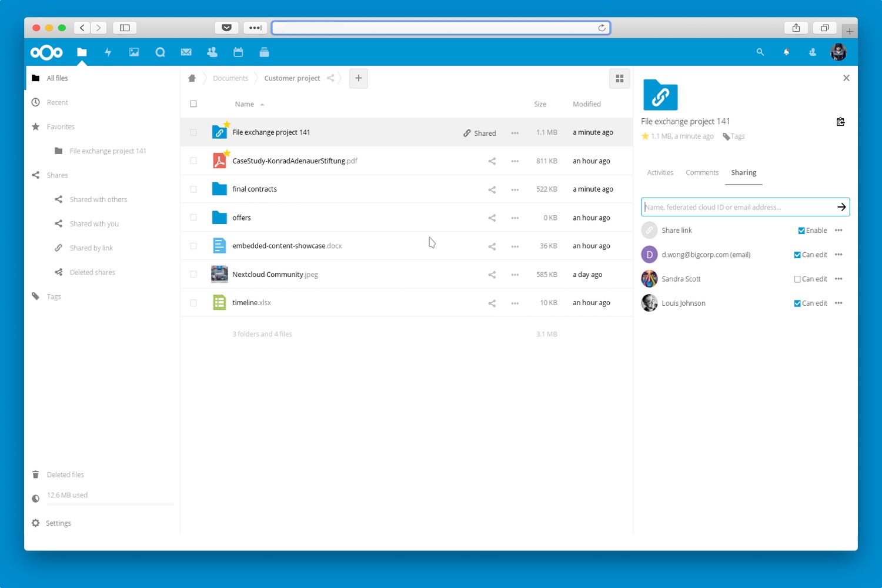Click favorite star in details sidebar
The height and width of the screenshot is (588, 882).
click(645, 136)
